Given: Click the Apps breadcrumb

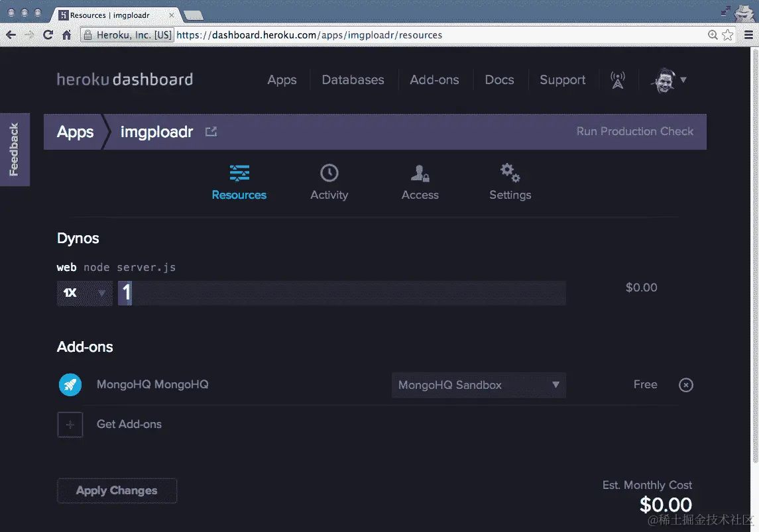Looking at the screenshot, I should [x=75, y=132].
